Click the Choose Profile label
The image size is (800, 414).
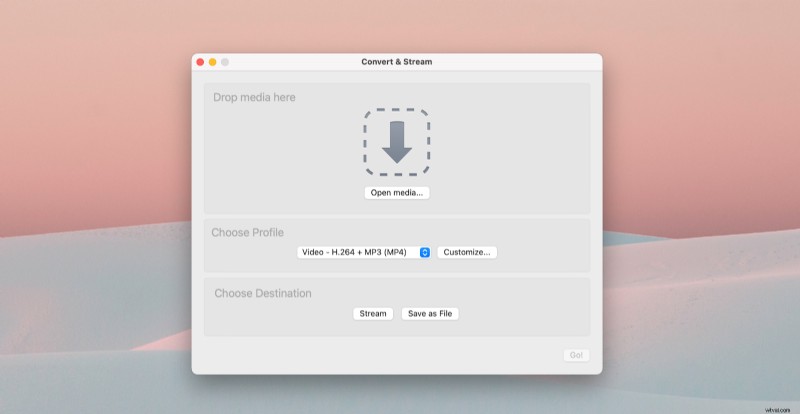pyautogui.click(x=247, y=233)
